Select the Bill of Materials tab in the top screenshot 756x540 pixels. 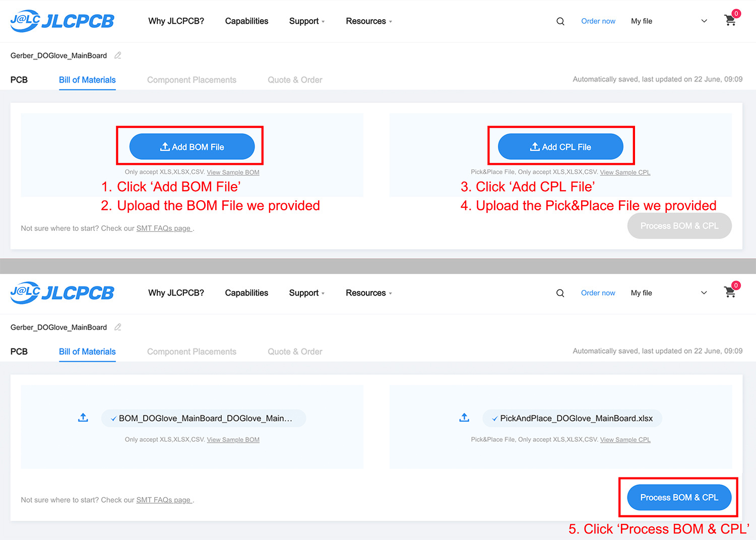(x=87, y=80)
